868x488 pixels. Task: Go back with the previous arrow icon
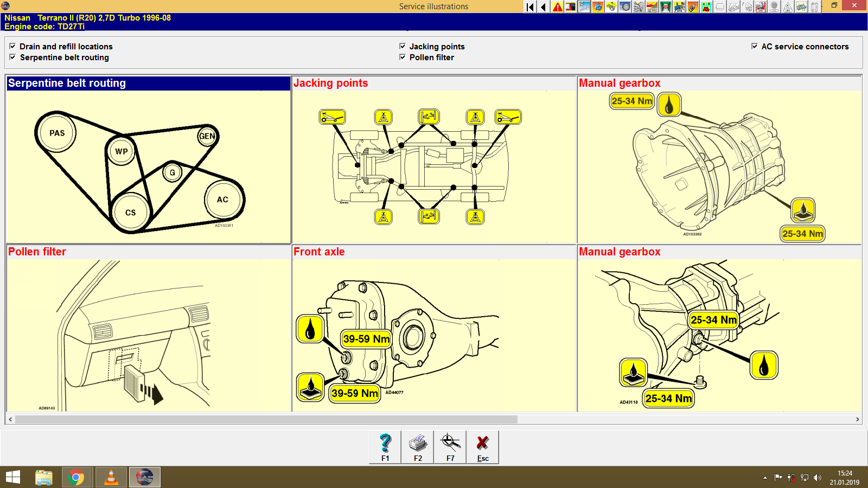pyautogui.click(x=544, y=7)
